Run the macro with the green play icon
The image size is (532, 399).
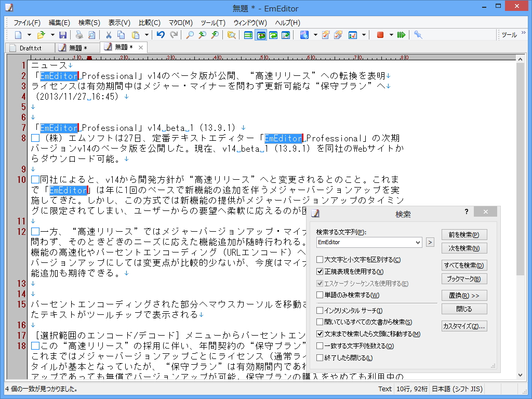click(x=402, y=35)
